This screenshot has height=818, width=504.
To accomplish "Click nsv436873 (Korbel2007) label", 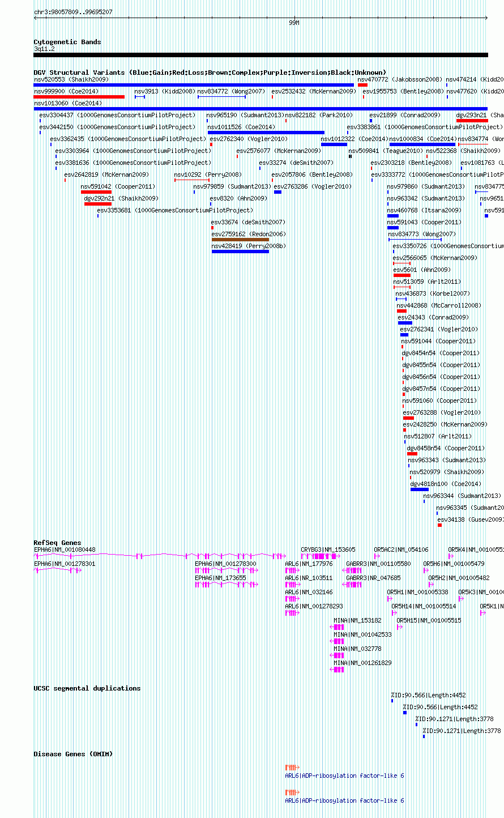I will pos(433,293).
